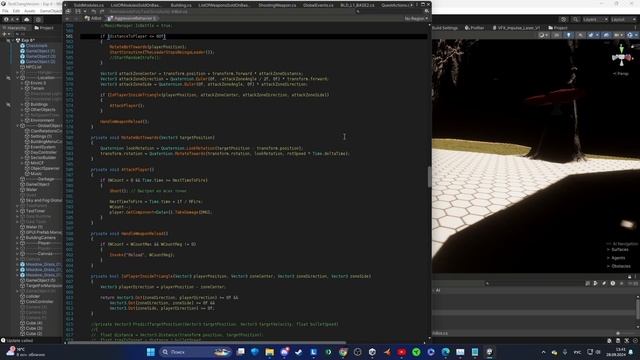Open the Windows Start menu

coord(151,352)
